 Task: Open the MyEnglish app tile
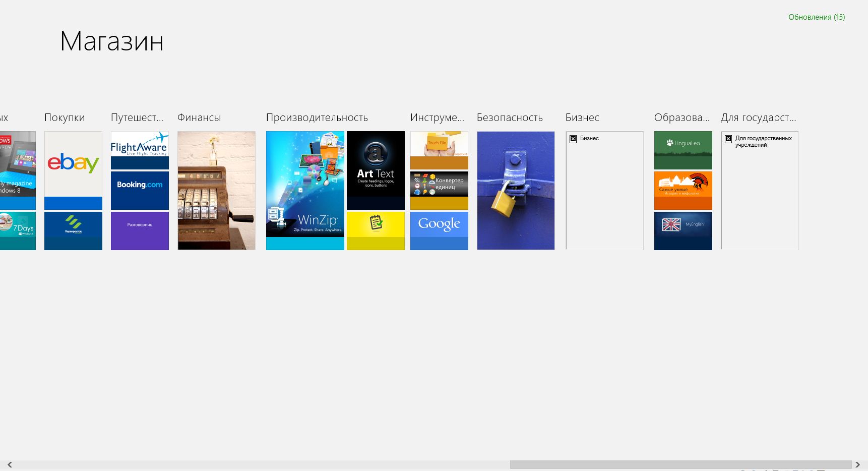click(683, 231)
